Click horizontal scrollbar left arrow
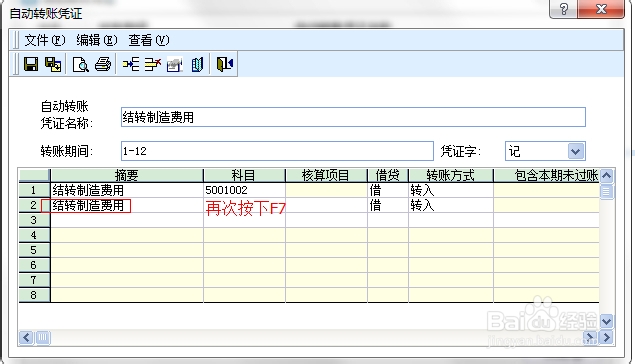 [26, 337]
